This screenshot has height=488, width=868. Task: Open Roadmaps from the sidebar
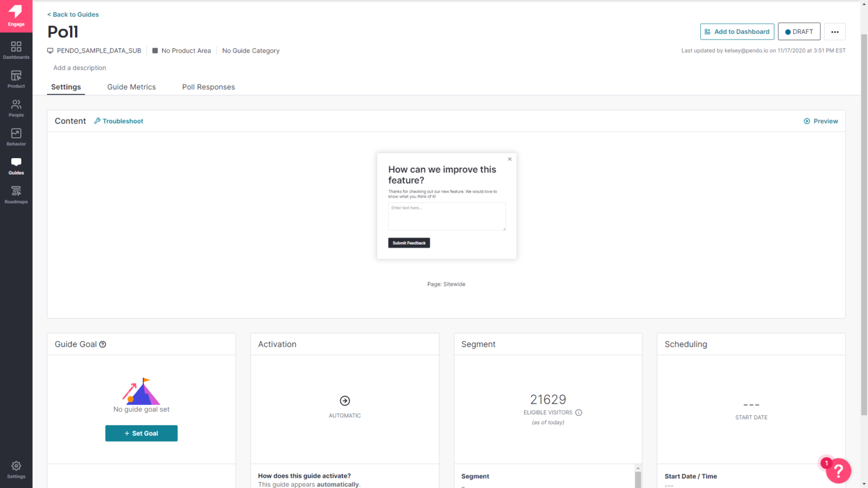[x=16, y=194]
